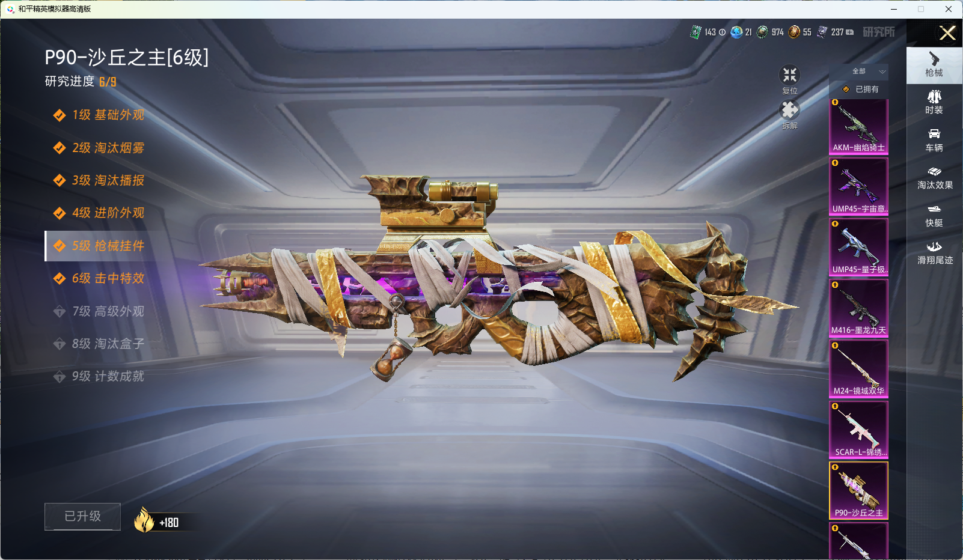Select the M416-墨龙九天 skin thumbnail
This screenshot has height=560, width=963.
858,308
